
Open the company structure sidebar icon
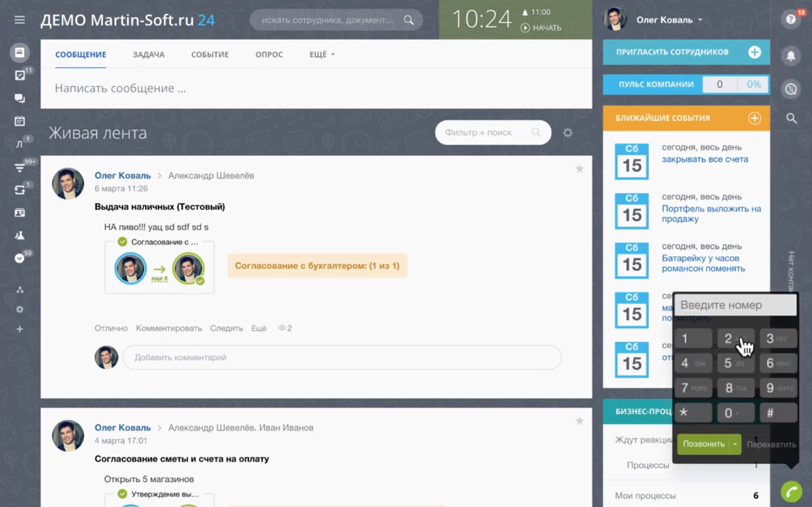point(20,290)
